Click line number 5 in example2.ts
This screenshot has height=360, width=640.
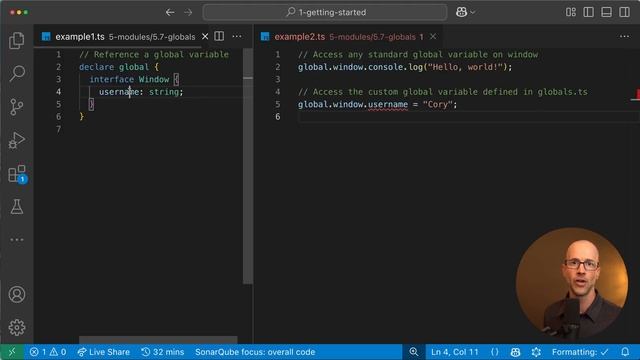point(278,104)
